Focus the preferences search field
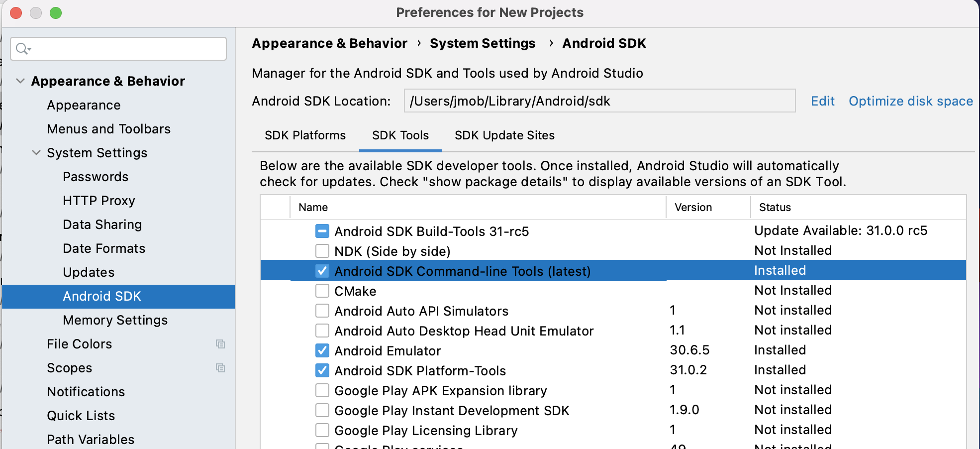Screen dimensions: 980x449 (x=118, y=49)
